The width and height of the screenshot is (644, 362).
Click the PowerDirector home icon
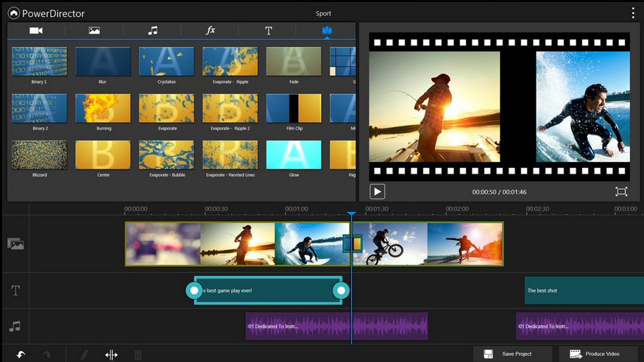[13, 13]
